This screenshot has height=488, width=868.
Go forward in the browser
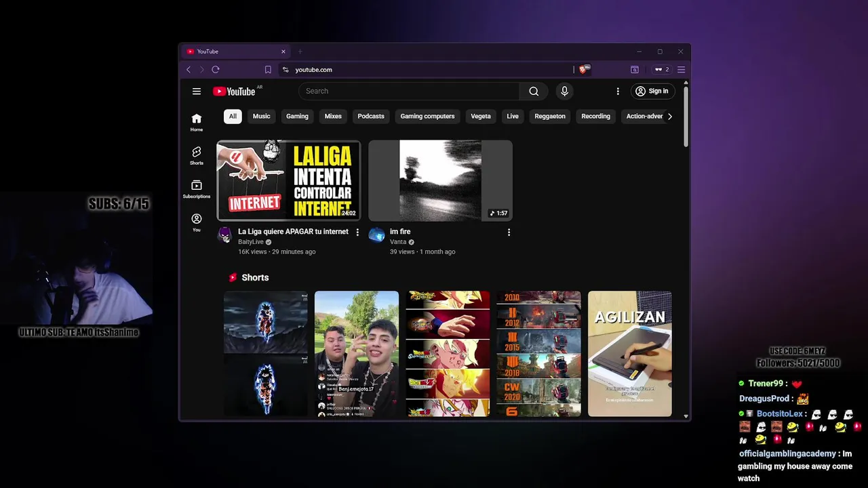tap(201, 70)
